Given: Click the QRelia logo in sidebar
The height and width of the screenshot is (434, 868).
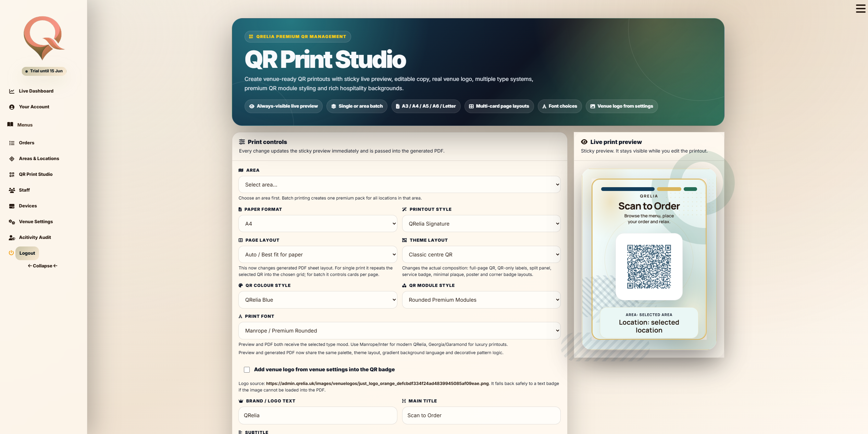Looking at the screenshot, I should [x=44, y=38].
